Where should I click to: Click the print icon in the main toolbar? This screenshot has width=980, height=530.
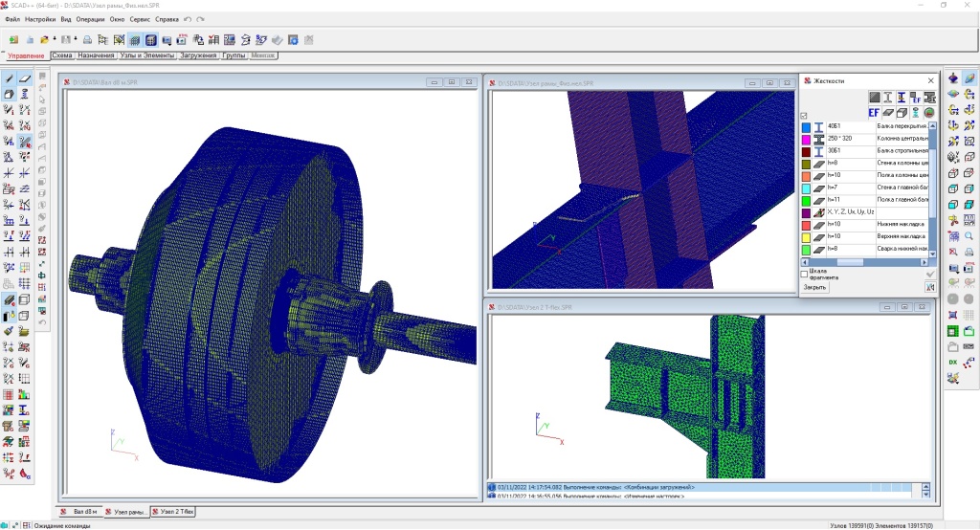(87, 40)
